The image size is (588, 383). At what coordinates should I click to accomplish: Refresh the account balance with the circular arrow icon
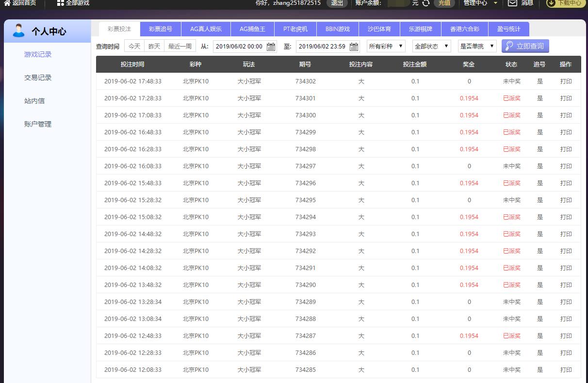click(x=426, y=3)
